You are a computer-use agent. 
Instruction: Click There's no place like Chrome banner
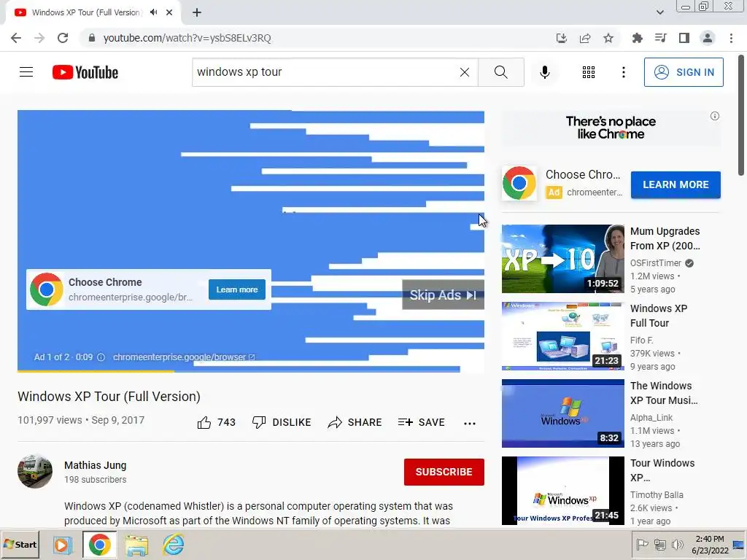click(x=611, y=128)
